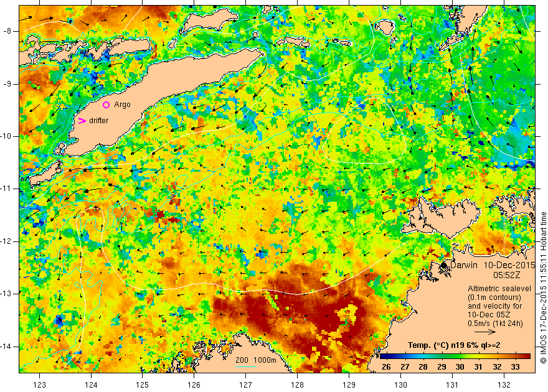The height and width of the screenshot is (392, 548).
Task: Click the 'drifter' label text
Action: coord(99,121)
